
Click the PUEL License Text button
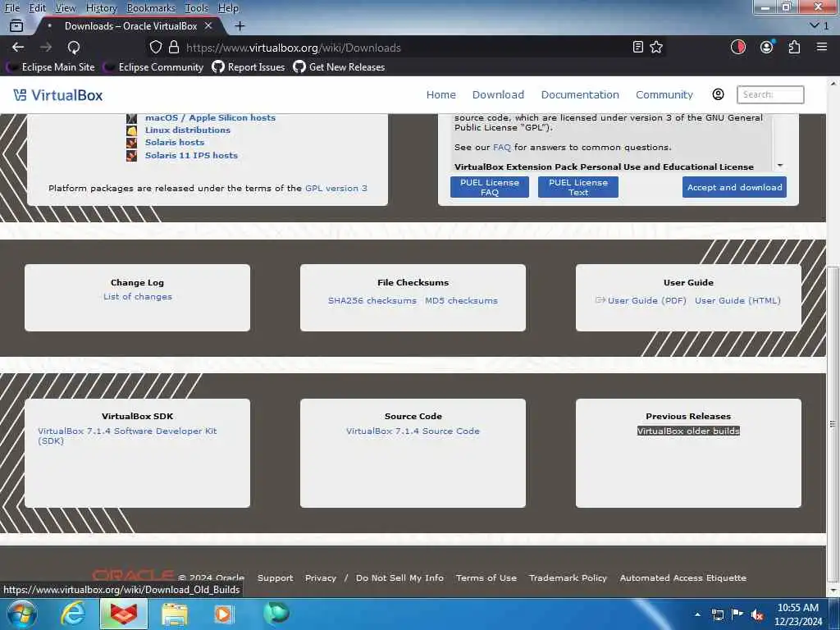(x=578, y=187)
